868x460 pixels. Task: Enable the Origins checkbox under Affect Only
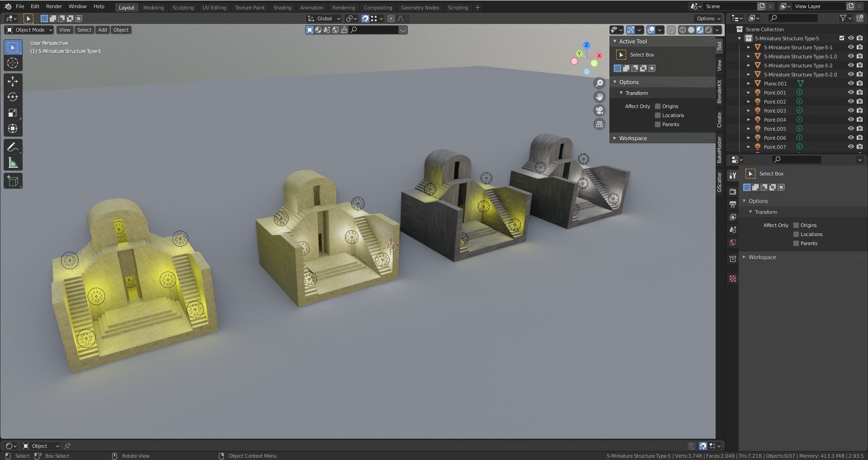(x=658, y=106)
